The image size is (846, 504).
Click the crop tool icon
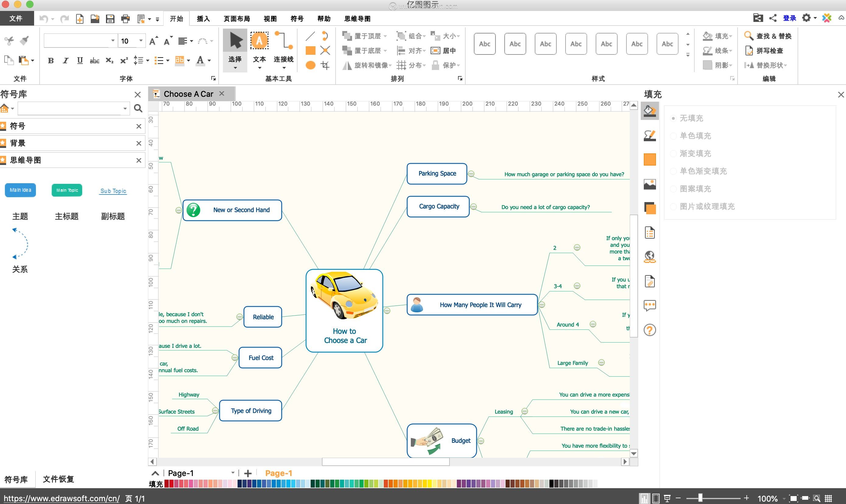click(325, 65)
